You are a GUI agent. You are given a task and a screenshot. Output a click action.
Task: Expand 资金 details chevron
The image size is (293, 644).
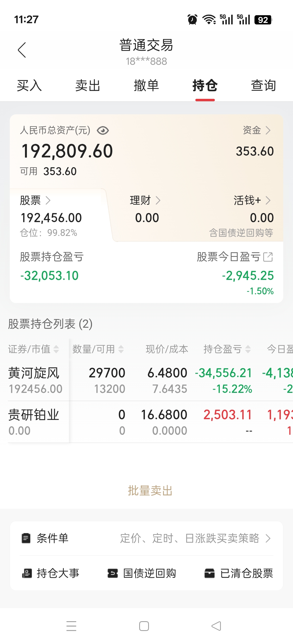pyautogui.click(x=268, y=130)
